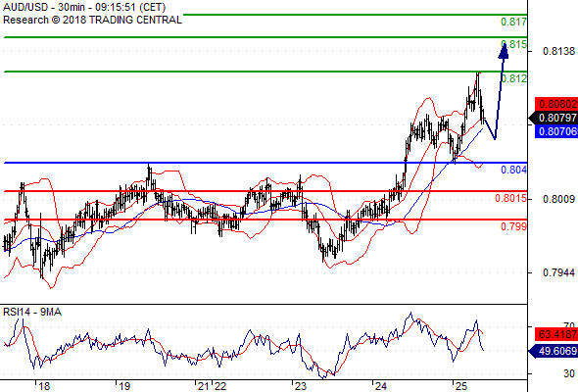Click the blue 0.80706 moving average tag
Screen dimensions: 578x392
[x=556, y=131]
